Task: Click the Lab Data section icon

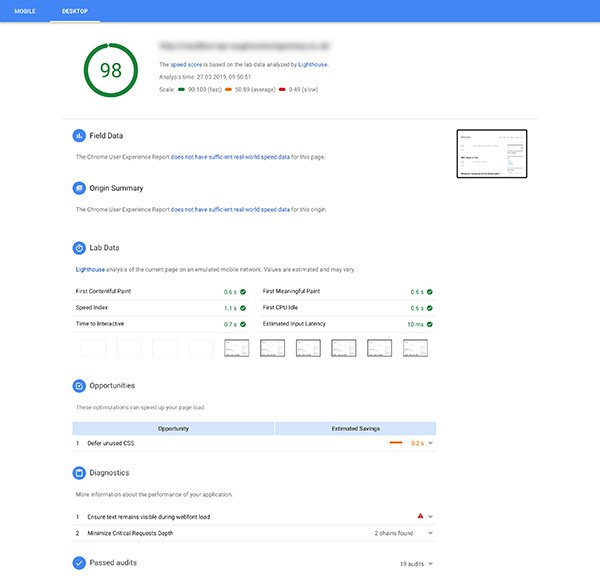Action: click(79, 248)
